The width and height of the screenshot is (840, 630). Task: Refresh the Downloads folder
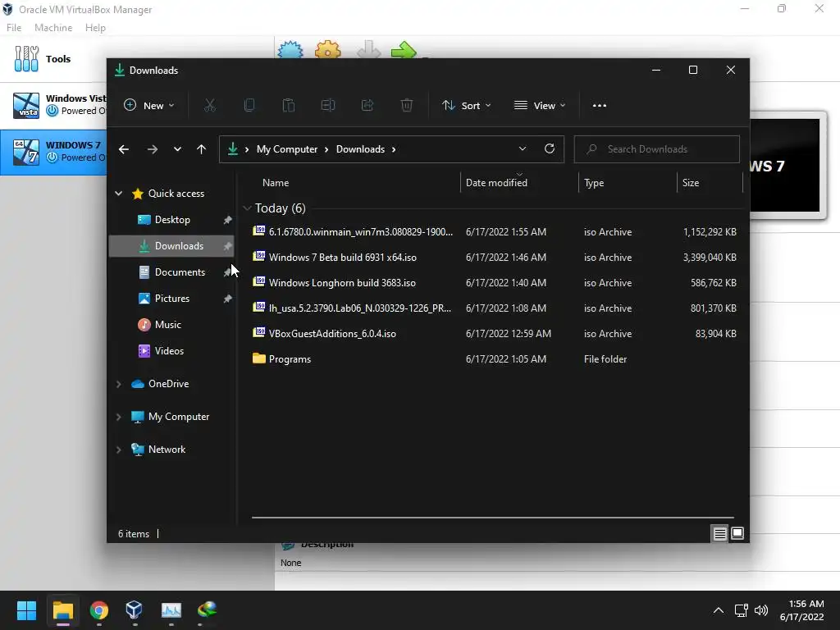coord(549,149)
